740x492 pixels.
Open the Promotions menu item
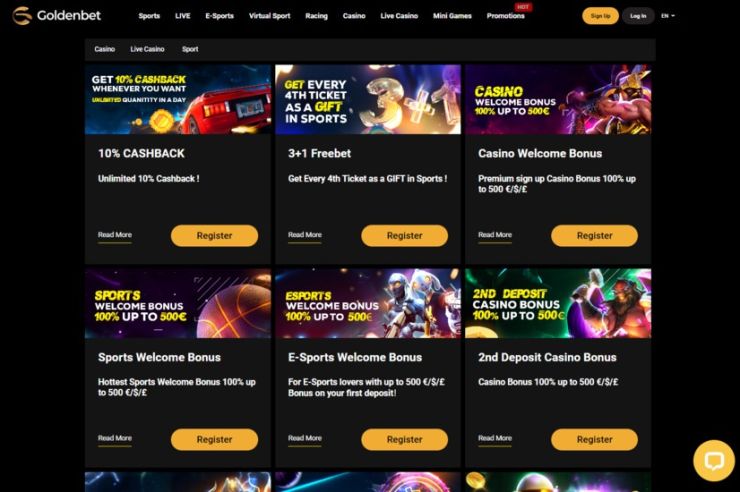coord(505,16)
